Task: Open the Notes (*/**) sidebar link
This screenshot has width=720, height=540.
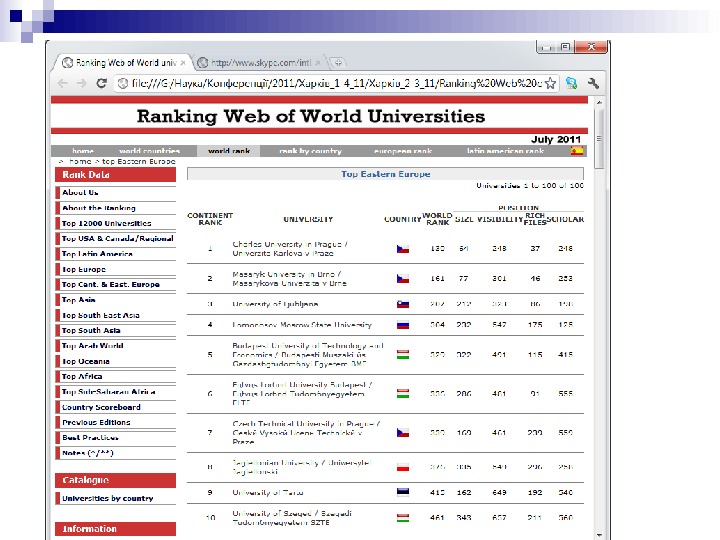Action: [x=87, y=453]
